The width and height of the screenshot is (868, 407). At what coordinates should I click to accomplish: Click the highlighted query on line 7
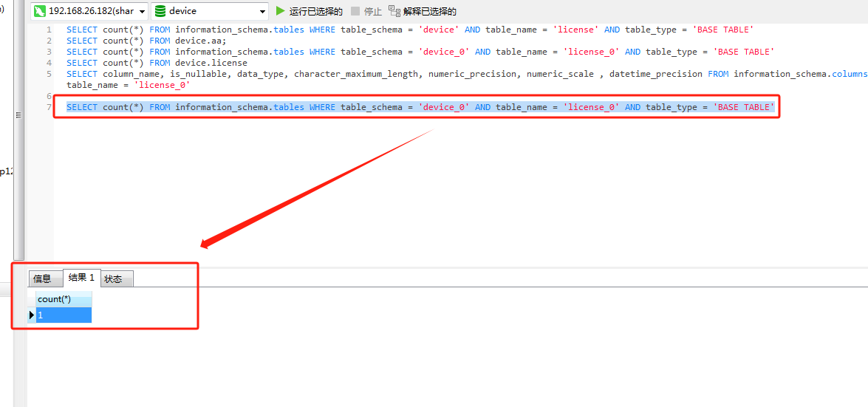coord(421,107)
